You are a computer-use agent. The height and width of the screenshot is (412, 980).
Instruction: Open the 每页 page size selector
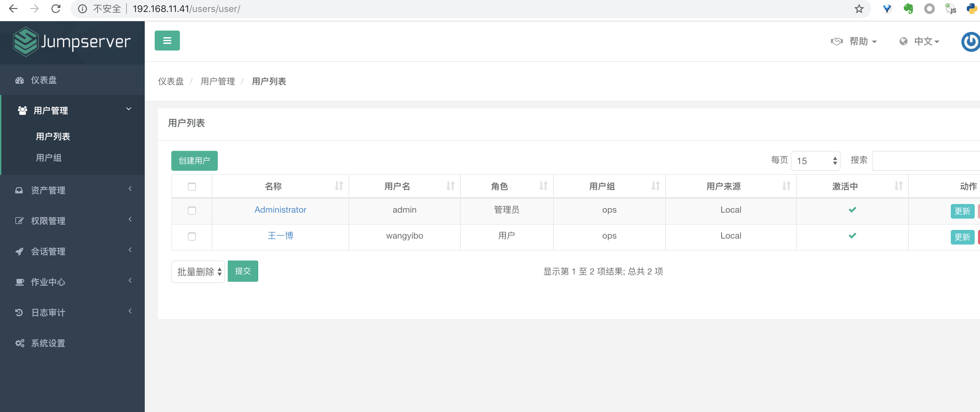815,161
